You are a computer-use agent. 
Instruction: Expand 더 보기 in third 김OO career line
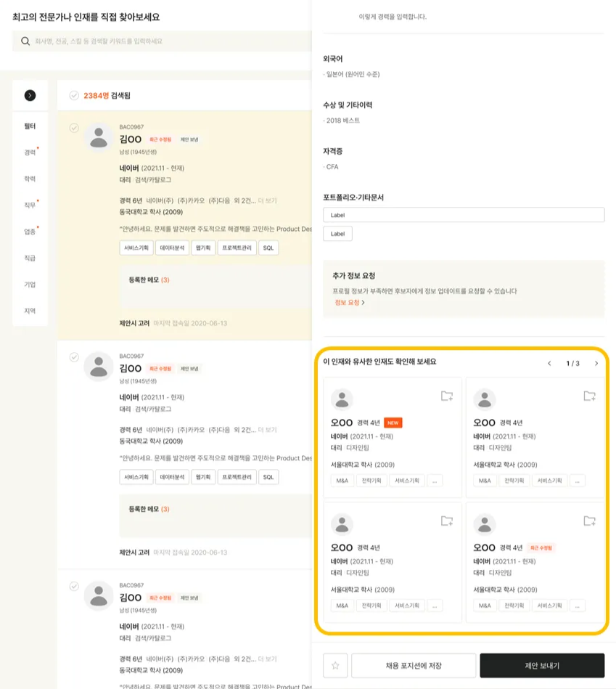(268, 659)
